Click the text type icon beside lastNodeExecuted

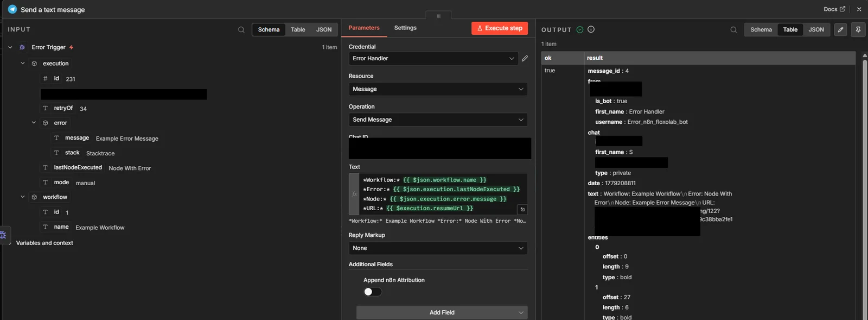[46, 167]
